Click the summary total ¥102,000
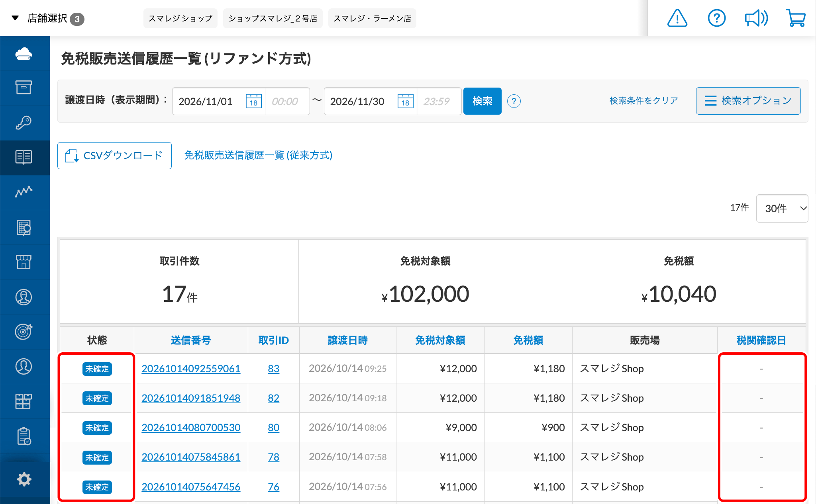The height and width of the screenshot is (504, 816). click(425, 294)
